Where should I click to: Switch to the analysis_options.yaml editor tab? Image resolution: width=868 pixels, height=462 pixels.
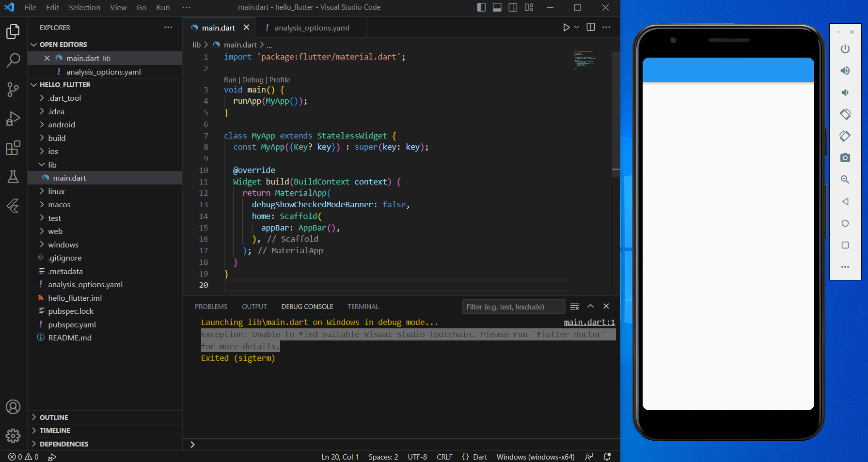[311, 28]
